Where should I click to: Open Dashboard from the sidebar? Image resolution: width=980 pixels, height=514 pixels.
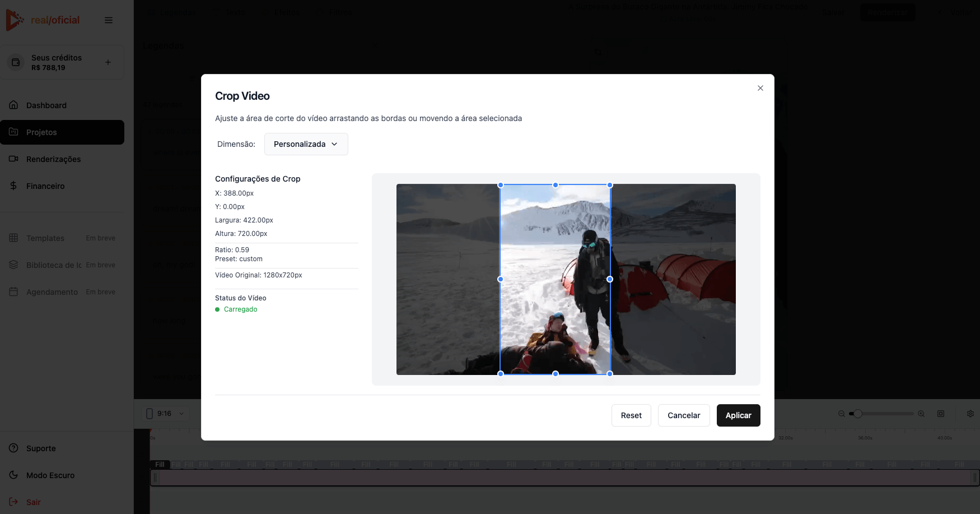click(x=62, y=105)
